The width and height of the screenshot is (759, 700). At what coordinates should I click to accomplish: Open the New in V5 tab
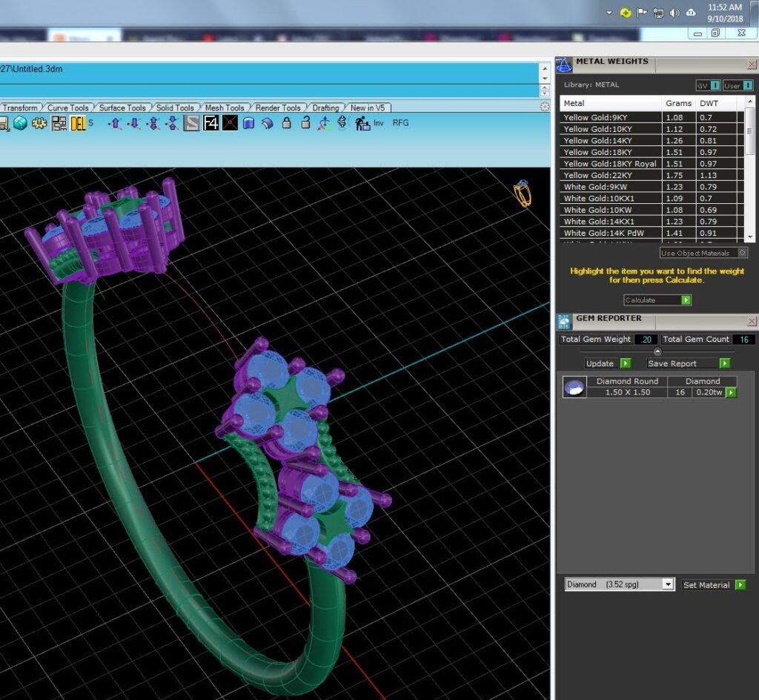tap(368, 108)
